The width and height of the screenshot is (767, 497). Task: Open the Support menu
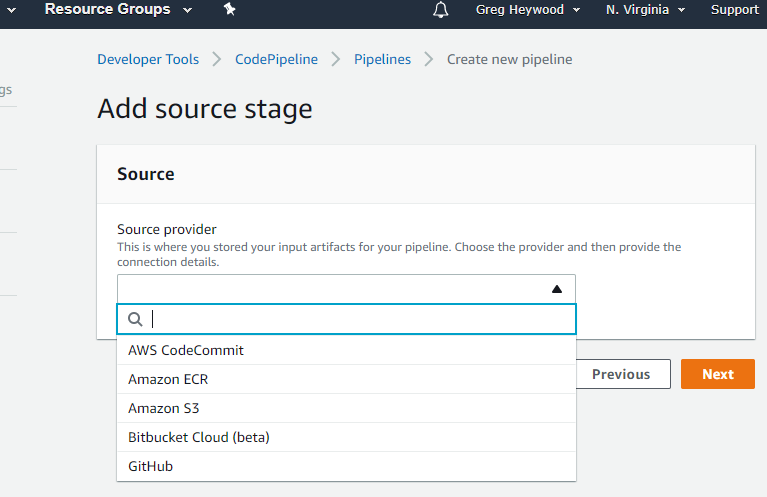pyautogui.click(x=735, y=10)
